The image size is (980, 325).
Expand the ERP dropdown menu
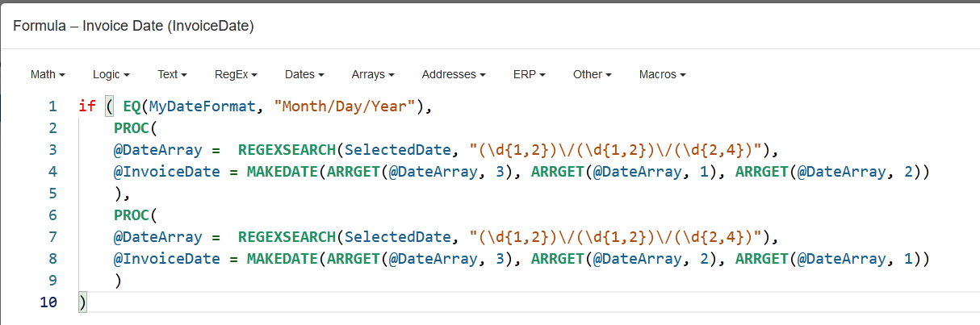coord(530,74)
